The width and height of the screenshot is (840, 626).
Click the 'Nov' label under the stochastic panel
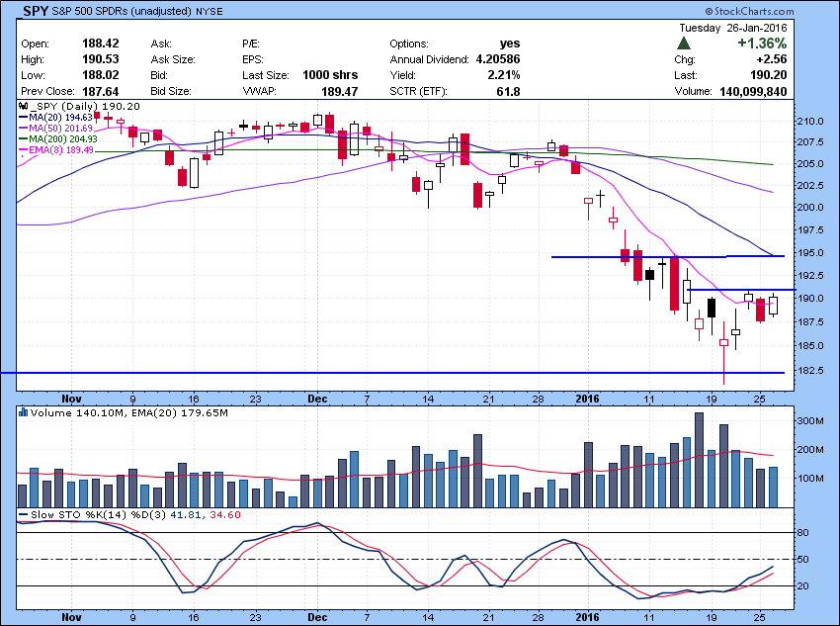[71, 617]
